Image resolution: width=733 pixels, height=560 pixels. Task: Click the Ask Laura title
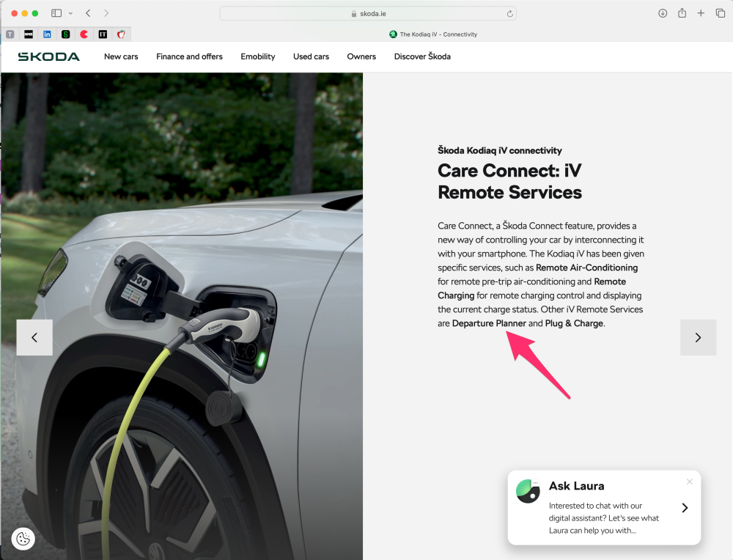click(x=576, y=486)
